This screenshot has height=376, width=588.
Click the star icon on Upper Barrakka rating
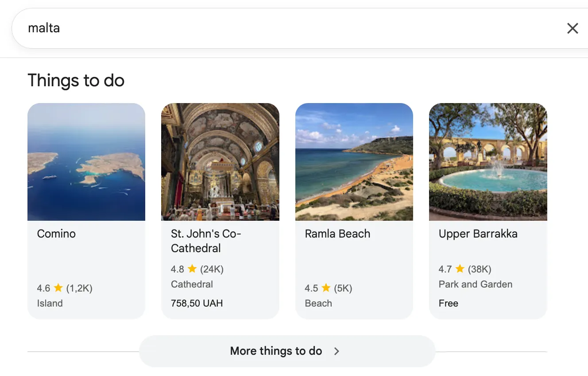460,269
